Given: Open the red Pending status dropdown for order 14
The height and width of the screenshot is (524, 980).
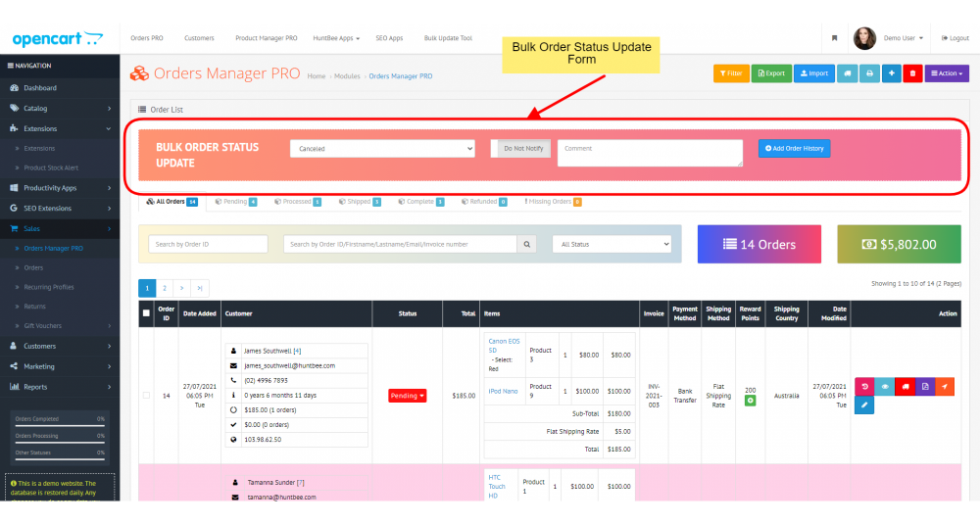Looking at the screenshot, I should 408,396.
